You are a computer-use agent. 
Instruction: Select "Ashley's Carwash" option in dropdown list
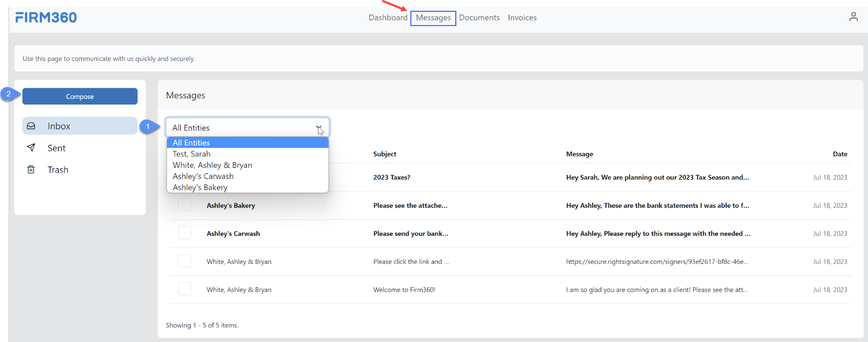(203, 176)
